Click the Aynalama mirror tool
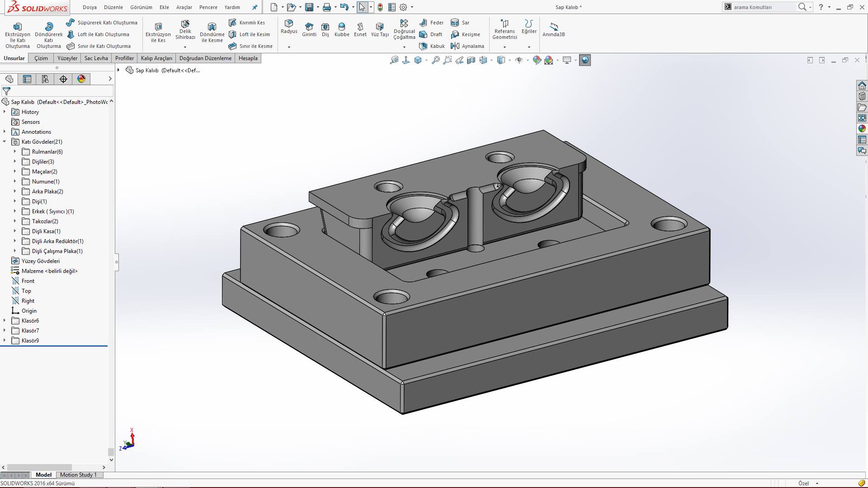 (x=467, y=46)
